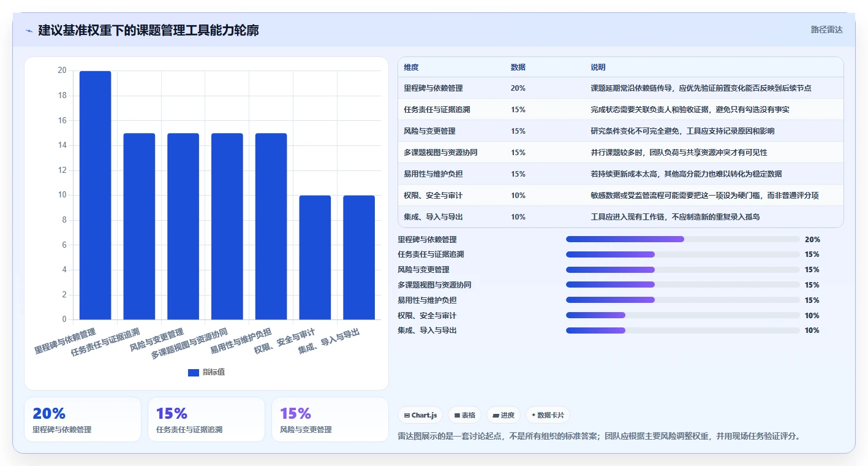Click the blue icon beside the page title
This screenshot has height=466, width=868.
[29, 30]
